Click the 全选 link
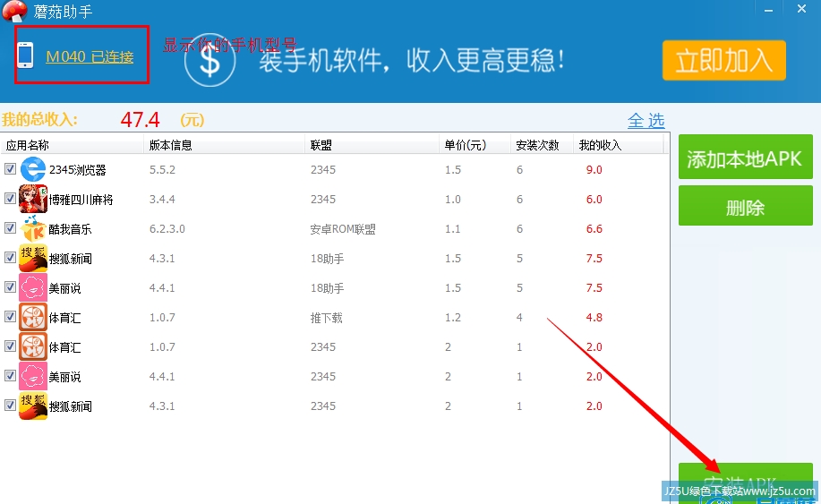Image resolution: width=821 pixels, height=504 pixels. pos(646,121)
